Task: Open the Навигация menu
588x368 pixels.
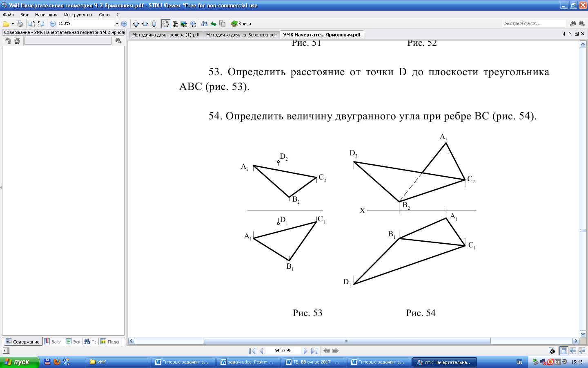Action: pos(46,15)
